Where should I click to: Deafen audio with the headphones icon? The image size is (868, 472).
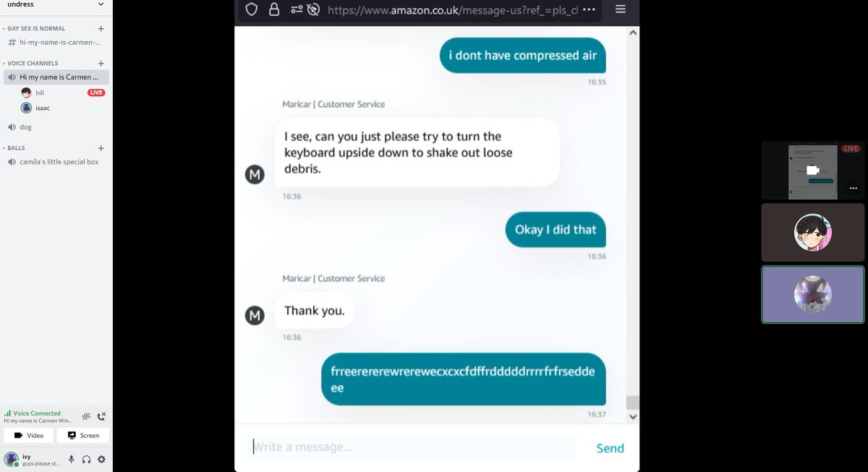point(86,459)
